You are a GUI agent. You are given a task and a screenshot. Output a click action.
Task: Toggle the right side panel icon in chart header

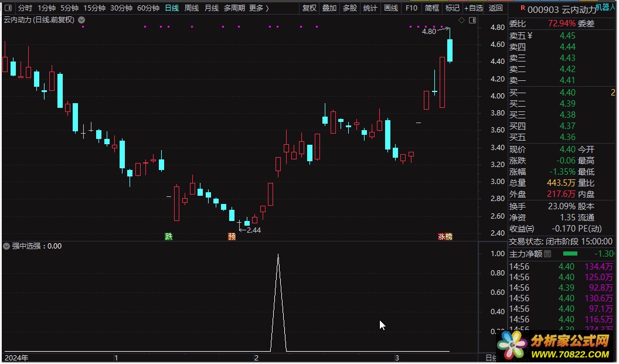tap(472, 20)
